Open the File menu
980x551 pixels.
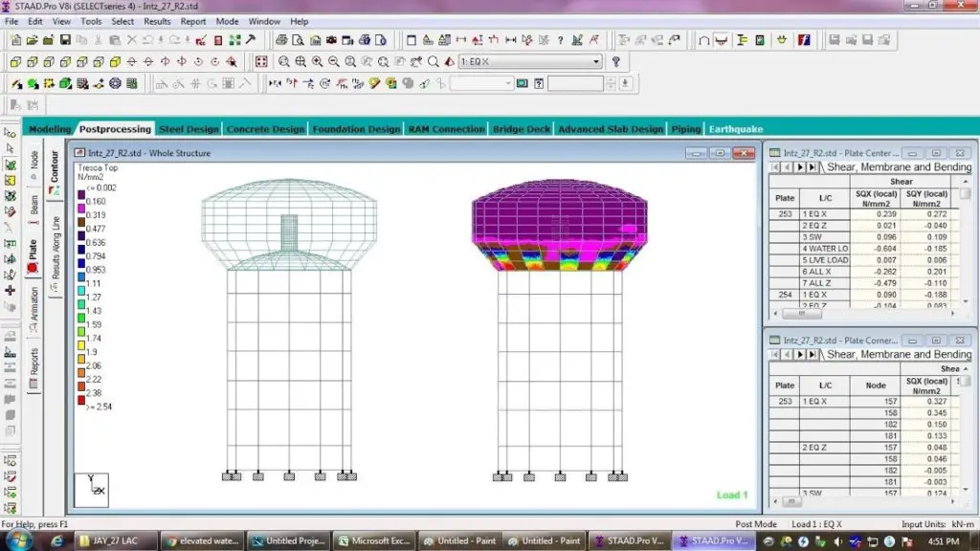click(x=11, y=21)
